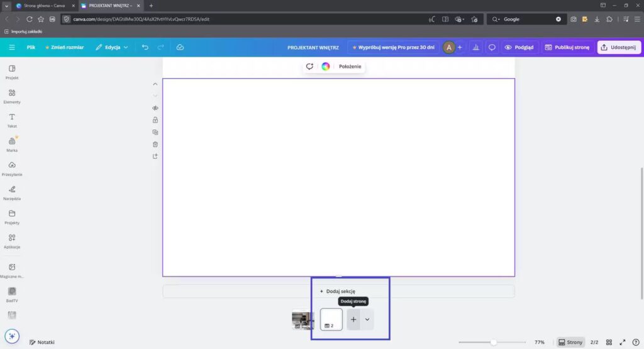This screenshot has height=349, width=644.
Task: Add a page with the plus button
Action: (353, 319)
